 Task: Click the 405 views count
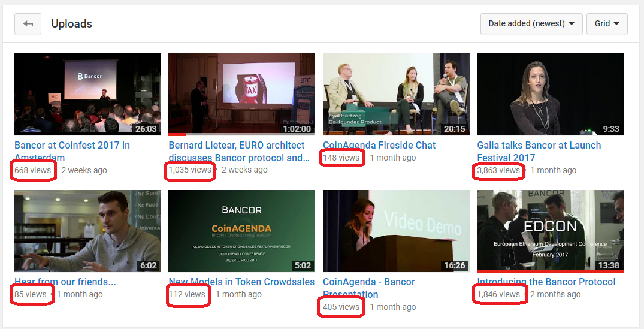(341, 307)
